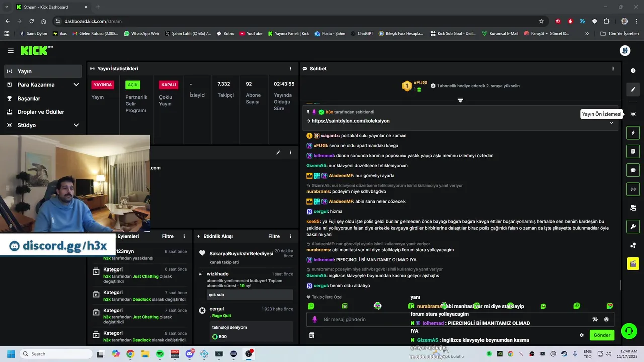Screen dimensions: 644x362
Task: Click the yellow clapperboard clip icon
Action: tap(633, 263)
